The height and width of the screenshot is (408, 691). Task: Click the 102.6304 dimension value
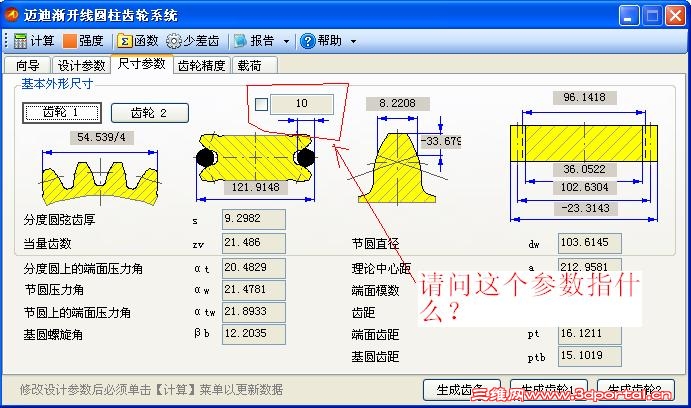(584, 187)
